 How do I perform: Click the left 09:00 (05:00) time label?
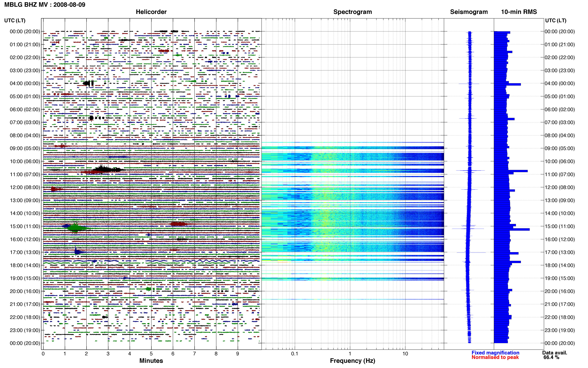[x=25, y=148]
